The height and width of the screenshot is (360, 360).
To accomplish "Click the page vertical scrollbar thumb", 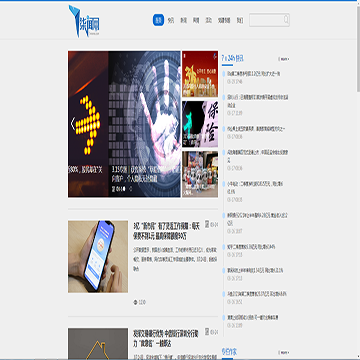I will [358, 48].
